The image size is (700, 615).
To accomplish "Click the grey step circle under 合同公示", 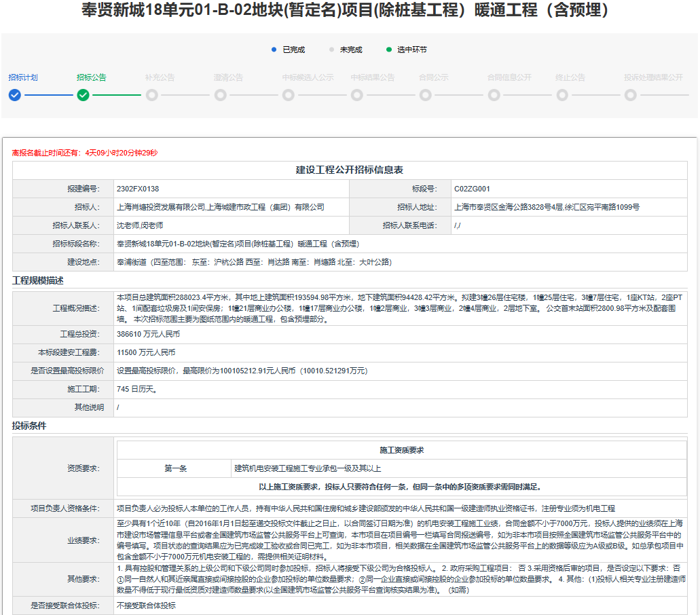I will click(x=426, y=95).
